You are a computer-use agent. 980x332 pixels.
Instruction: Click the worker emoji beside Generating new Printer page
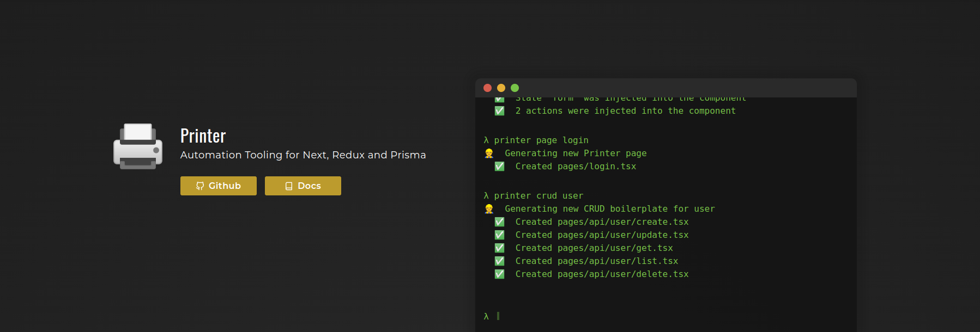[x=489, y=153]
